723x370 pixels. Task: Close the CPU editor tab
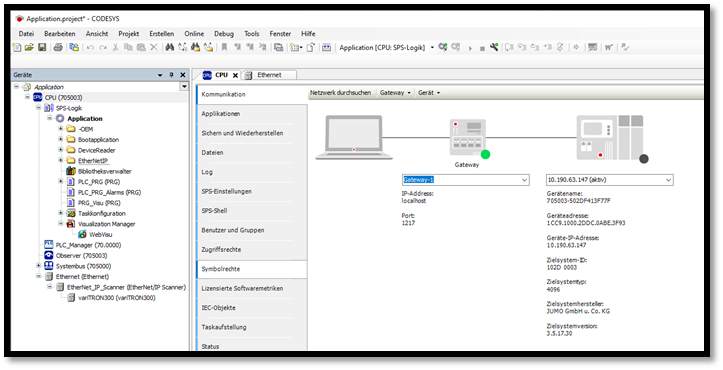point(235,75)
